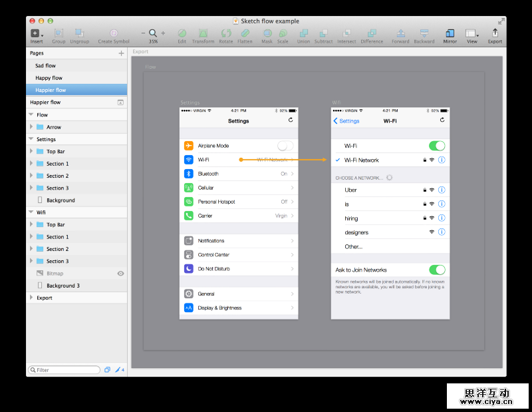The image size is (532, 412).
Task: Apply Flatten from the toolbar
Action: point(245,31)
